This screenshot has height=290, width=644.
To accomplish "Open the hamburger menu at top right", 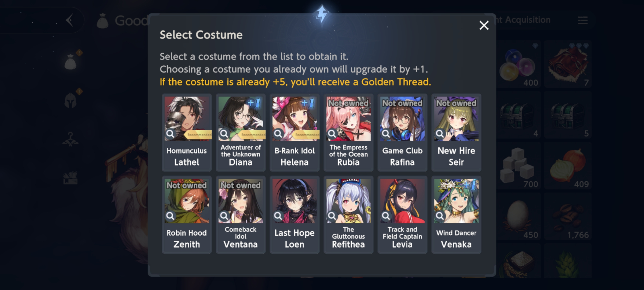I will (x=582, y=20).
